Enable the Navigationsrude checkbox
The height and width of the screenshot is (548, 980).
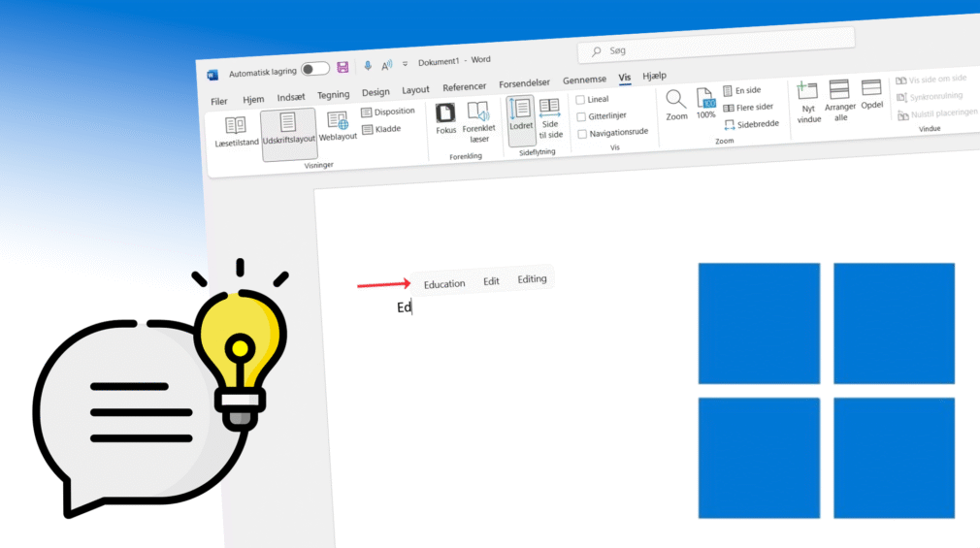pyautogui.click(x=581, y=133)
